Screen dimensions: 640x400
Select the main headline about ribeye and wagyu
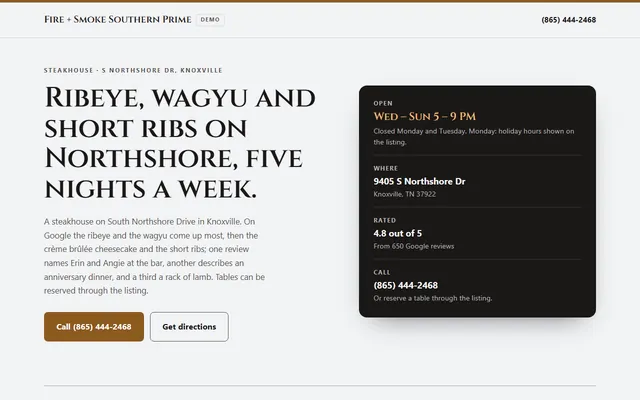[x=180, y=143]
